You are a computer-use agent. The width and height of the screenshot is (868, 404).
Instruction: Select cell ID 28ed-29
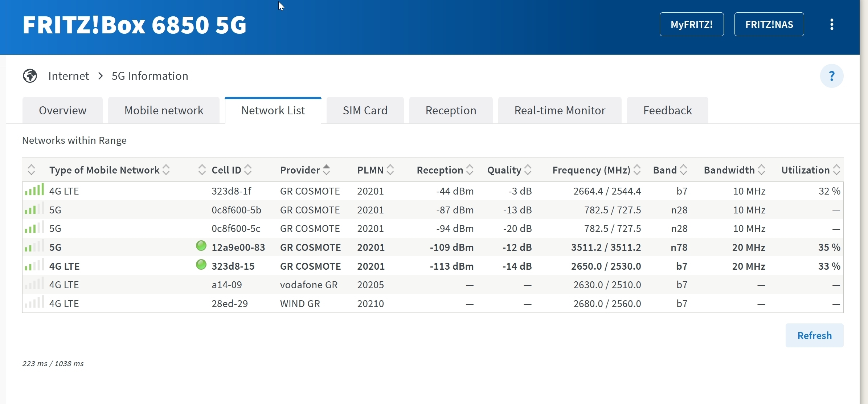230,303
